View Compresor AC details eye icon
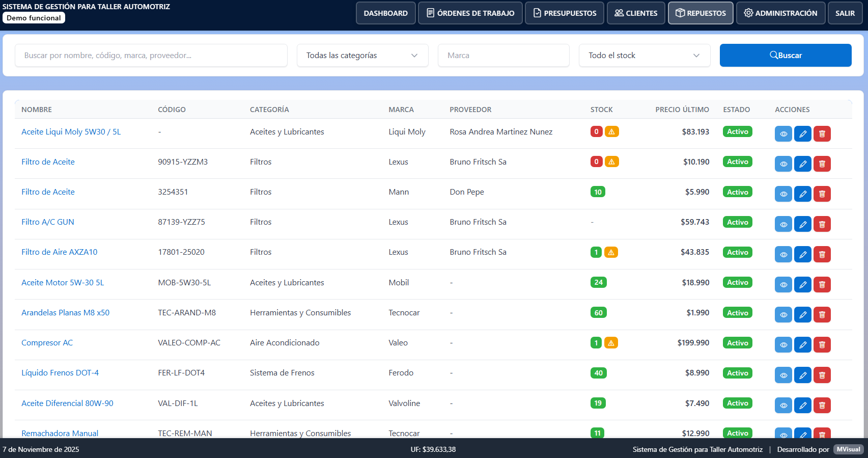The width and height of the screenshot is (868, 458). click(783, 345)
